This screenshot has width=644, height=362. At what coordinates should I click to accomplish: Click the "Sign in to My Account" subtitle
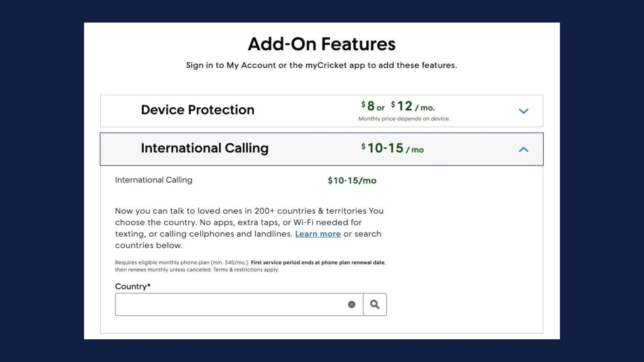click(321, 65)
